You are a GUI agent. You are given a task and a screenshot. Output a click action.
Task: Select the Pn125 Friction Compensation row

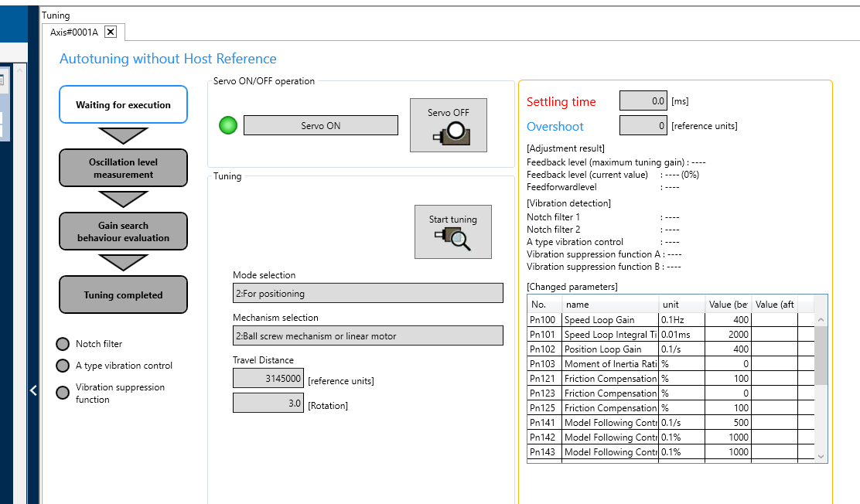tap(671, 408)
